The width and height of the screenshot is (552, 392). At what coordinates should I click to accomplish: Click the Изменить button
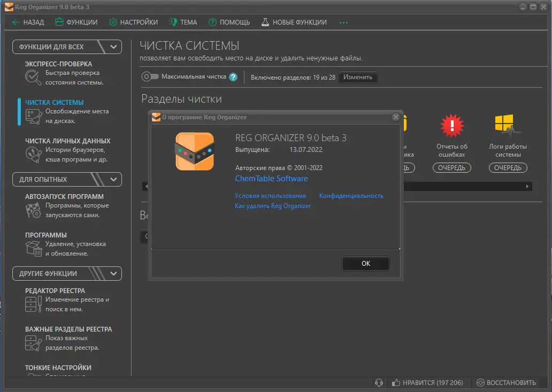pos(358,77)
